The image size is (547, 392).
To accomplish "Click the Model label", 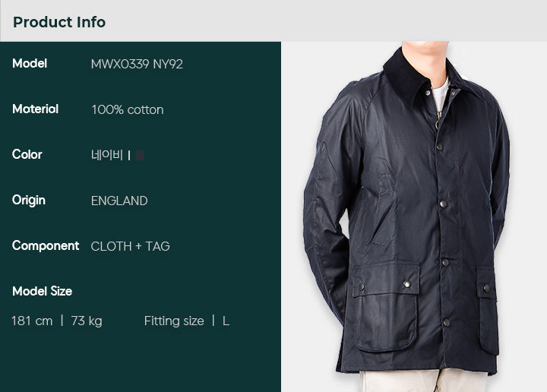I will click(x=30, y=64).
